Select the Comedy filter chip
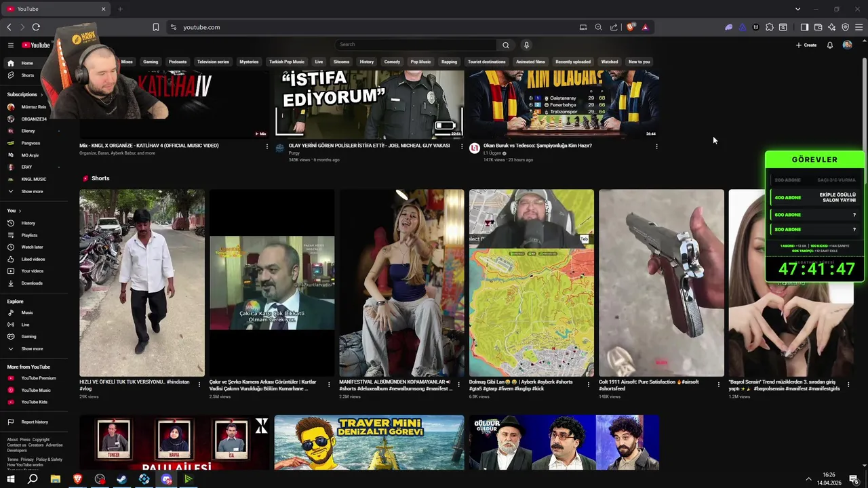The width and height of the screenshot is (868, 488). [x=392, y=62]
